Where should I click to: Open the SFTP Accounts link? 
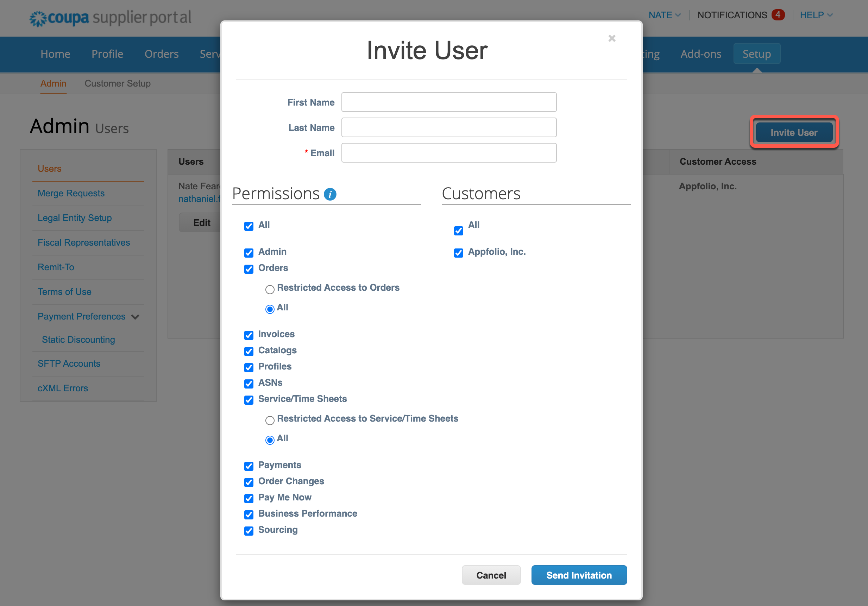pyautogui.click(x=69, y=363)
